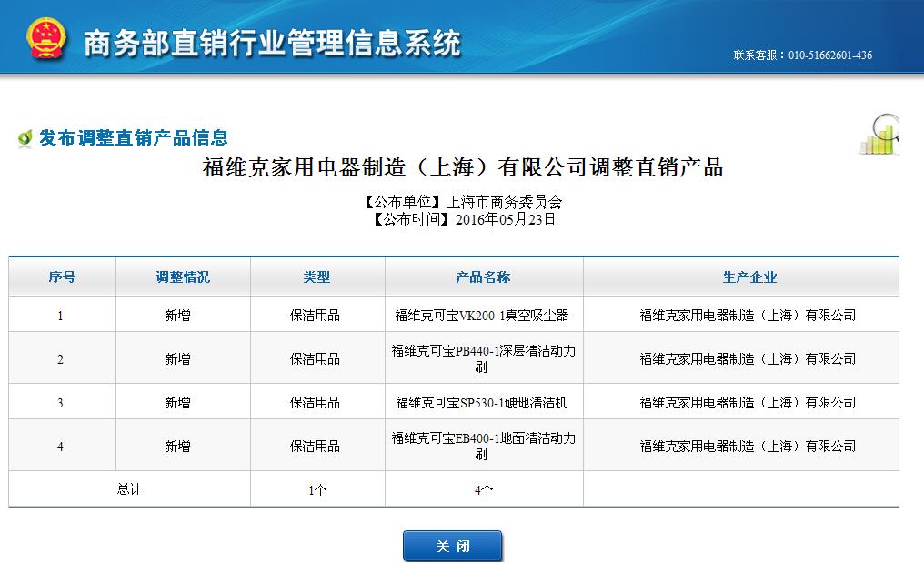Select product 福维克可宝EB400-1地面清洁动力刷

[x=483, y=446]
